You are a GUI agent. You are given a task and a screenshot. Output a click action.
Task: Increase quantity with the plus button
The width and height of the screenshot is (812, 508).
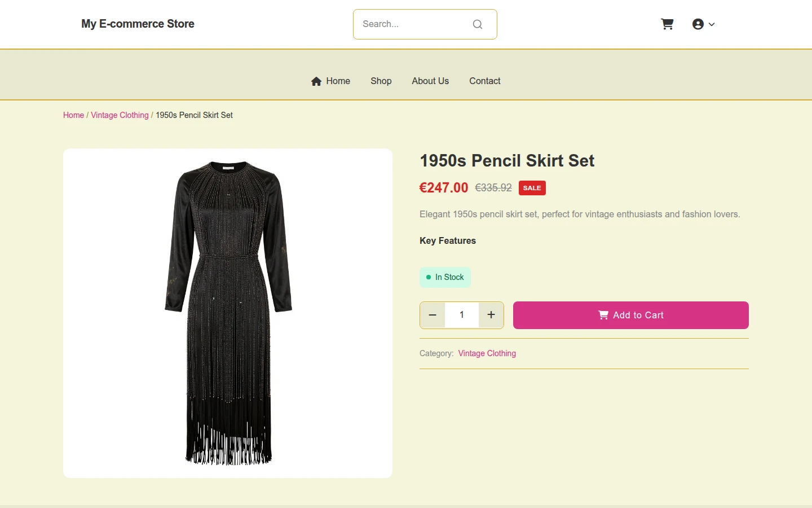click(491, 315)
